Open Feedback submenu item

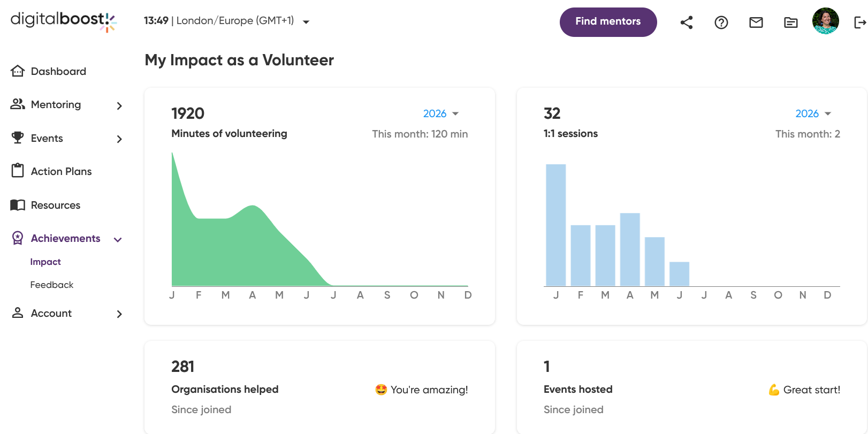(x=52, y=285)
